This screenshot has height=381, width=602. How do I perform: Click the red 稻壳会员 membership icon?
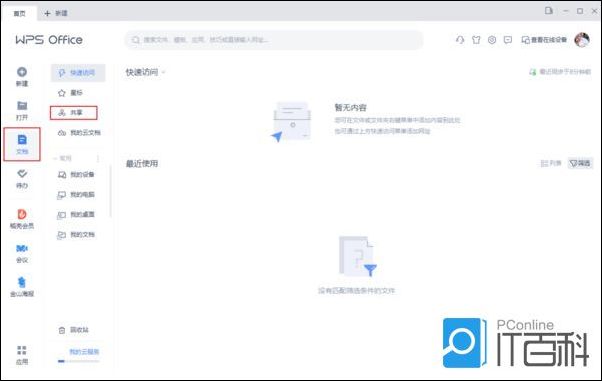22,214
